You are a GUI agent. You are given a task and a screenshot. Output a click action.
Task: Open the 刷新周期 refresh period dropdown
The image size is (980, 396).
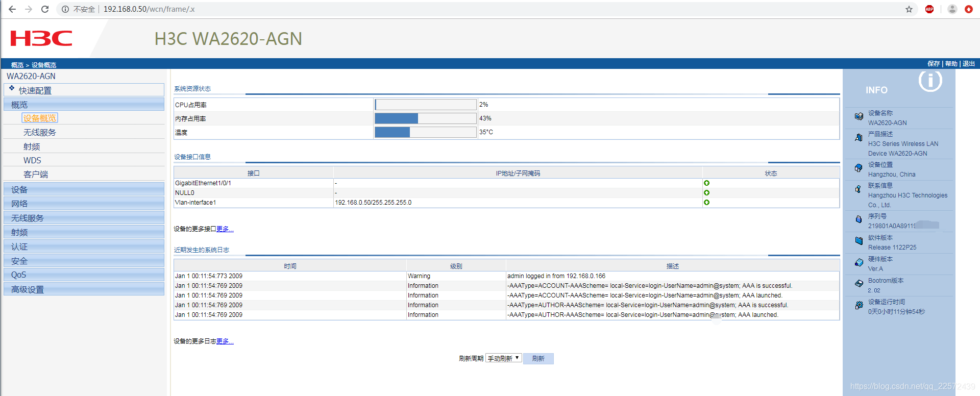pos(503,358)
